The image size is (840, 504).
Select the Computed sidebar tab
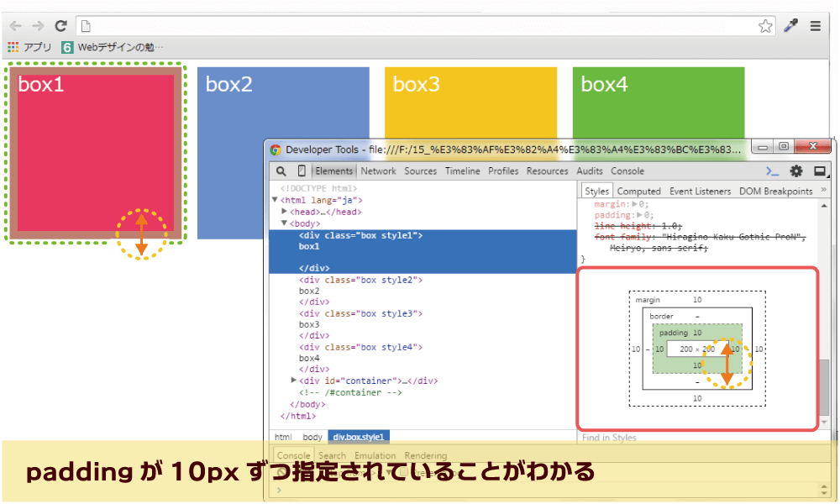(638, 192)
